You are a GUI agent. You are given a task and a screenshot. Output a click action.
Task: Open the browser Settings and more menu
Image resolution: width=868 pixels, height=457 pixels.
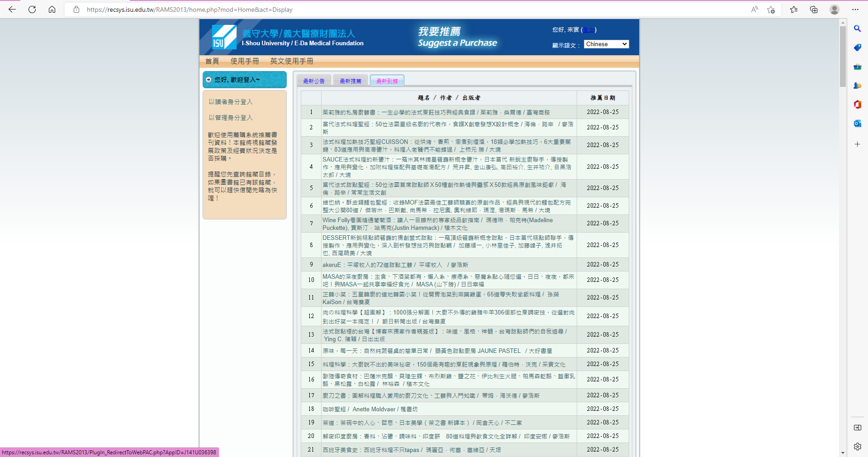855,10
